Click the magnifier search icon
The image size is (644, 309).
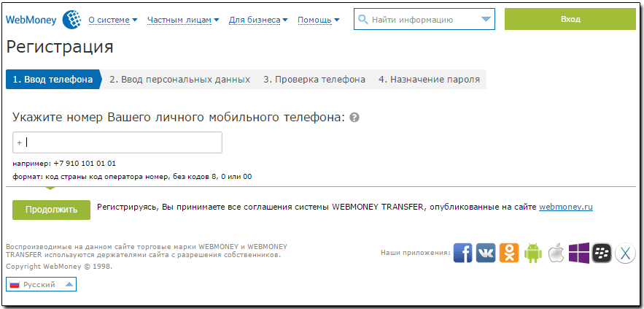coord(363,19)
